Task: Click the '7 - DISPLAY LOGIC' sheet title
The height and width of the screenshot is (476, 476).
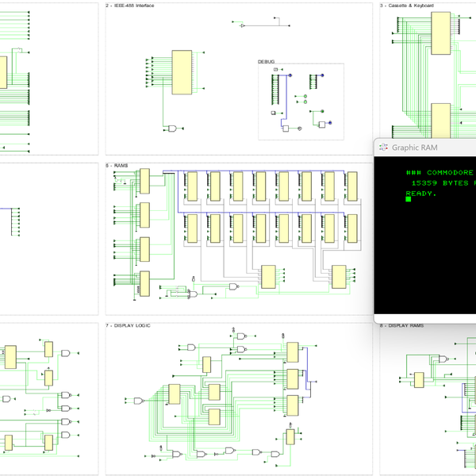Action: (x=129, y=325)
